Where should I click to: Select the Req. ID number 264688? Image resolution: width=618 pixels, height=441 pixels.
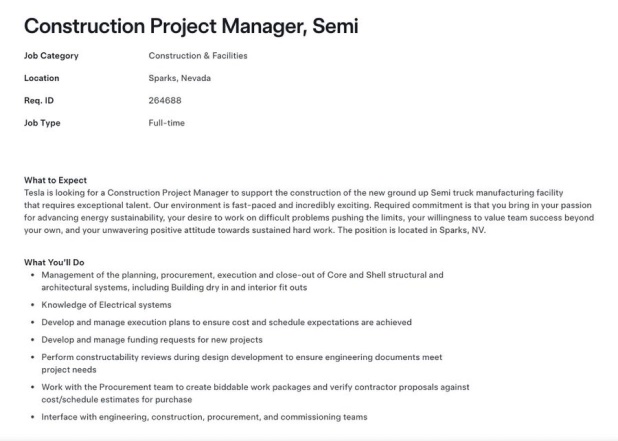(165, 100)
